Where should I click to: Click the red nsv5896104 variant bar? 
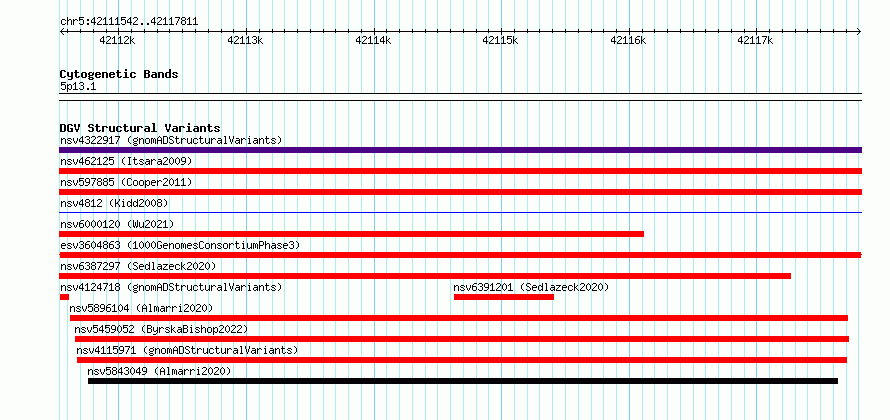459,318
